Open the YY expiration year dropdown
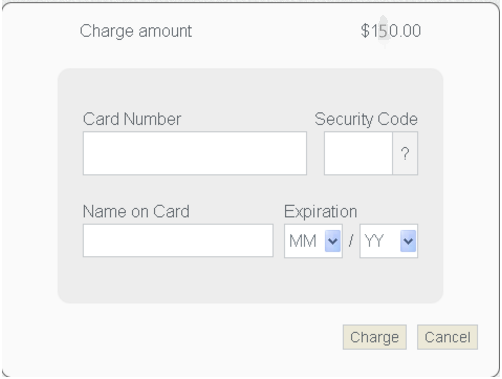The height and width of the screenshot is (379, 502). pyautogui.click(x=389, y=241)
